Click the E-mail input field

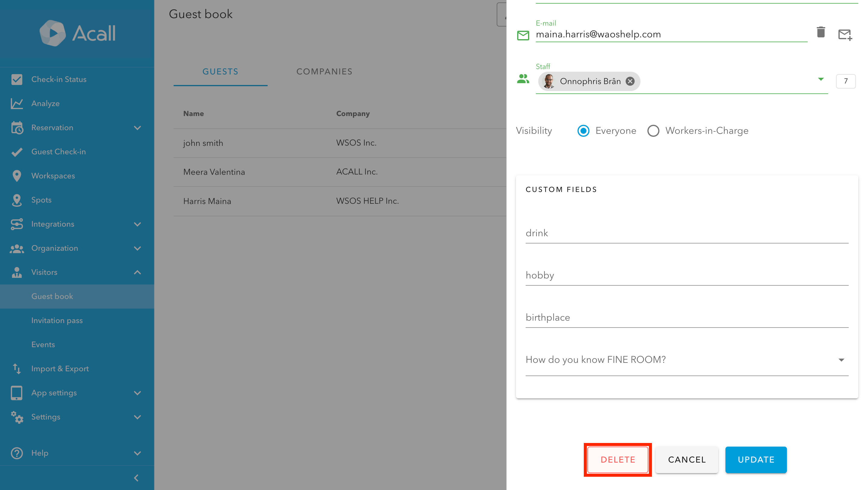(671, 34)
